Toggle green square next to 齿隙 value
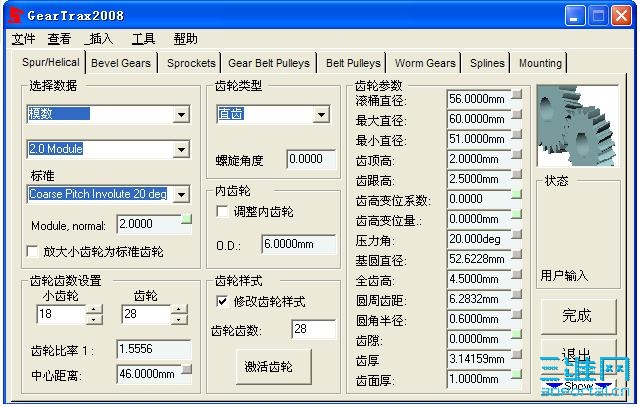 [x=517, y=335]
